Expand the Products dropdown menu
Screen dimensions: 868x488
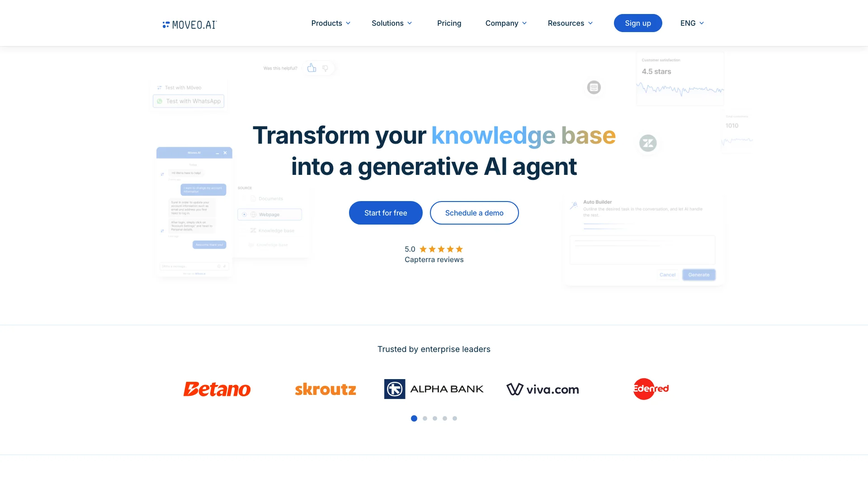330,23
